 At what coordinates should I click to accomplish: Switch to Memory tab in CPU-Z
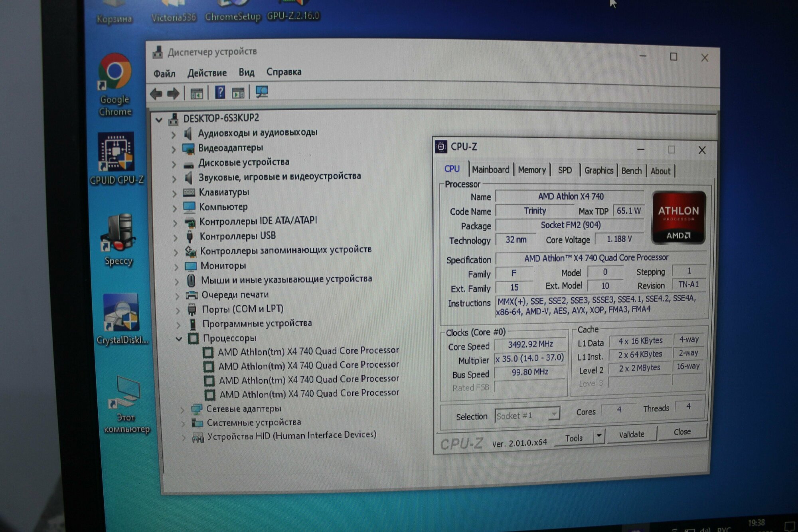[532, 170]
